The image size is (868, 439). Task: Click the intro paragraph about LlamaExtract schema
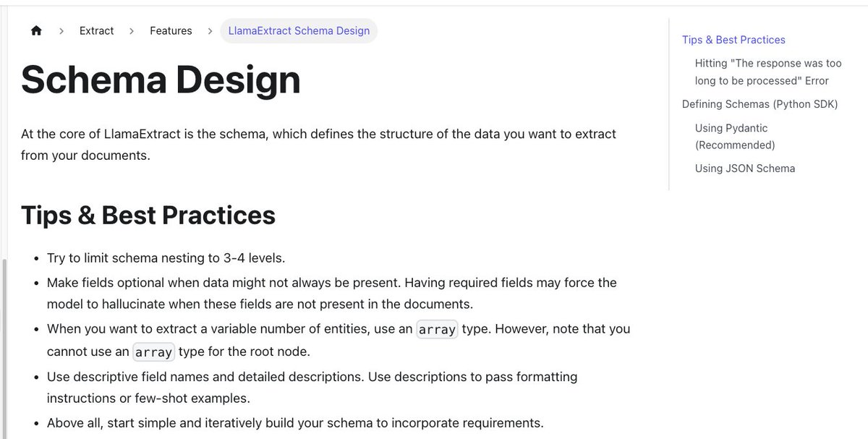click(x=319, y=145)
